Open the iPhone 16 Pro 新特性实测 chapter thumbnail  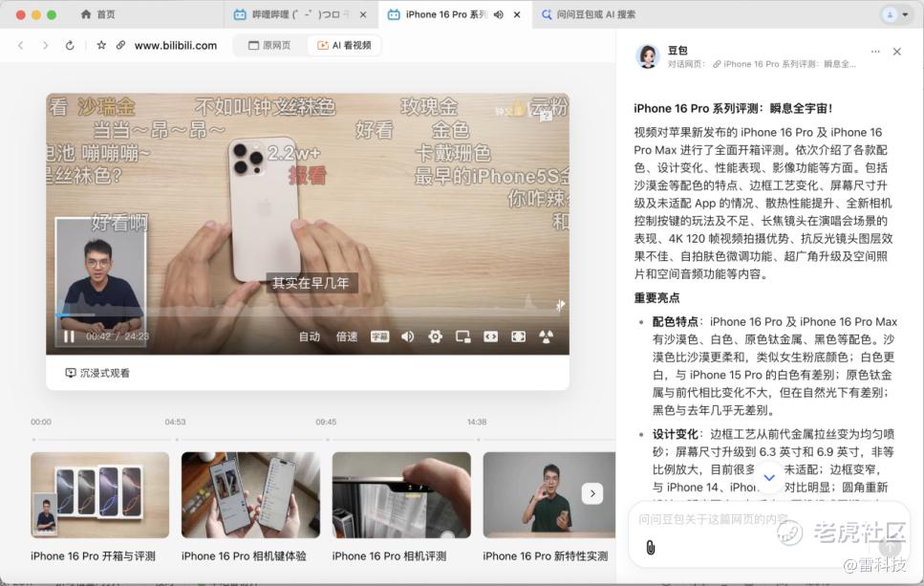tap(549, 494)
